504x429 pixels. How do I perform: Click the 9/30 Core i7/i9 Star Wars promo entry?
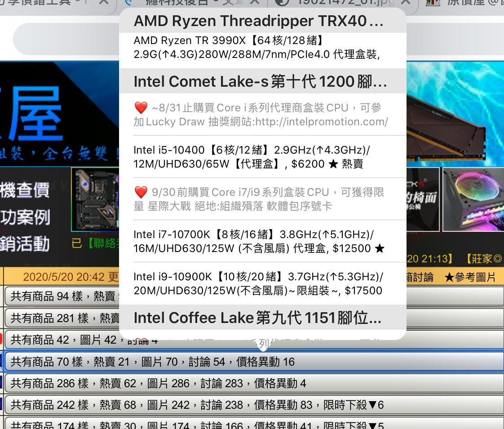click(263, 199)
